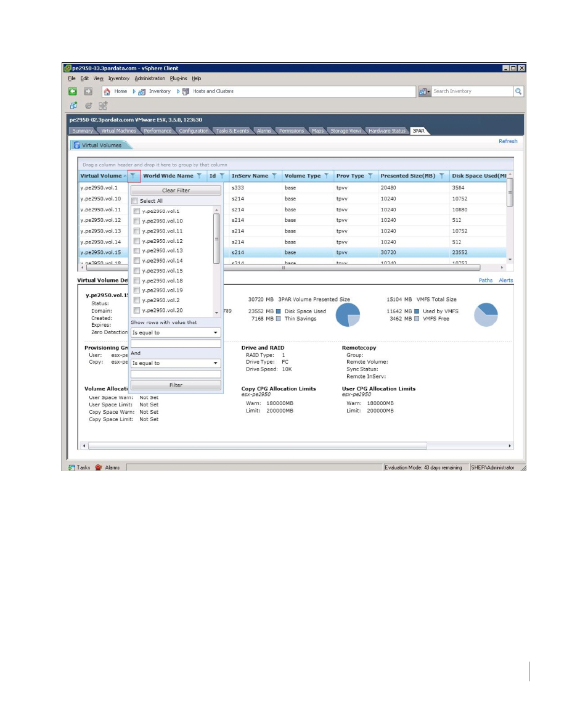The width and height of the screenshot is (588, 706).
Task: Click the search magnifier icon
Action: [x=519, y=91]
